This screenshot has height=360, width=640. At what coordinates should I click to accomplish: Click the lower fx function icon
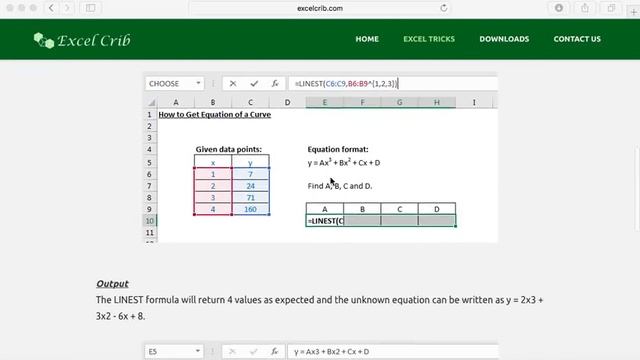coord(275,351)
